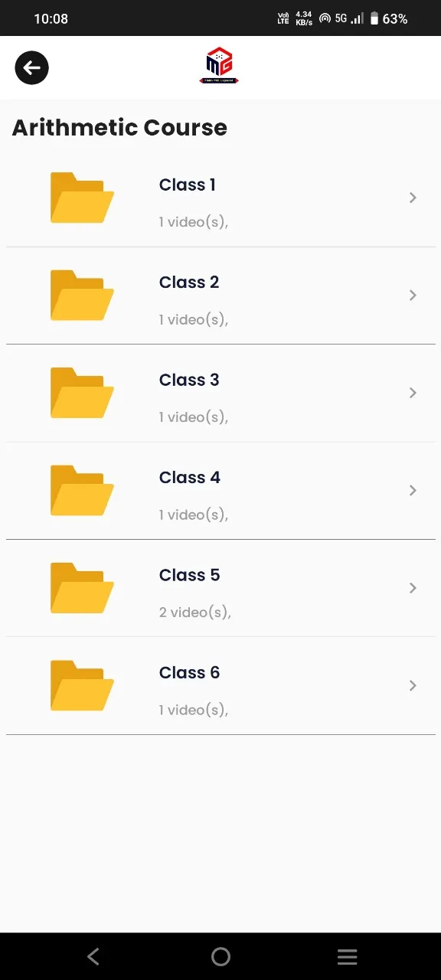The image size is (441, 980).
Task: Expand Class 6 using its chevron
Action: coord(413,685)
